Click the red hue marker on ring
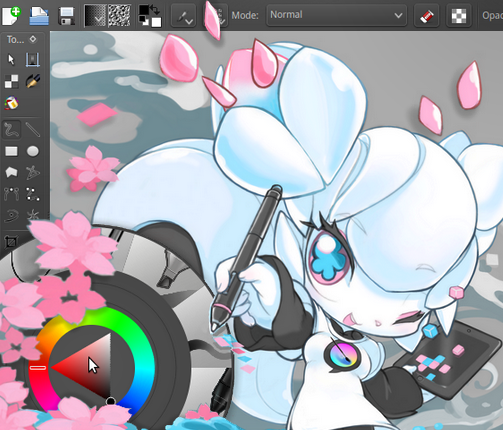 click(x=38, y=367)
